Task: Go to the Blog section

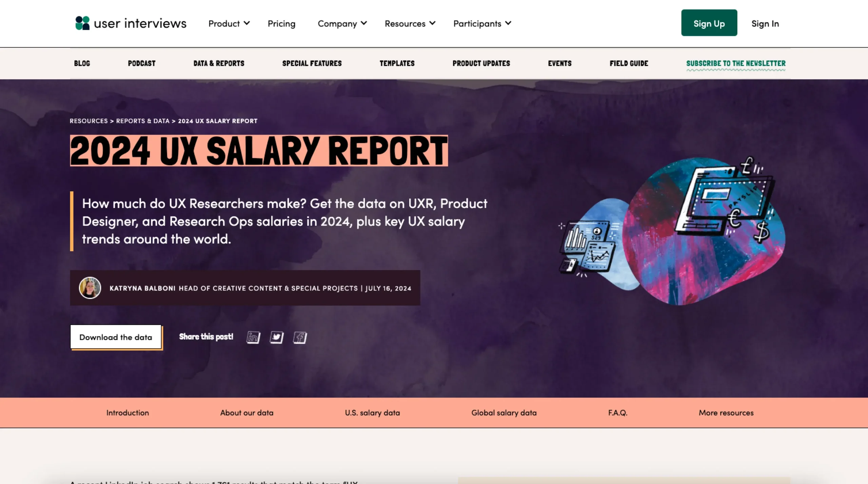Action: click(x=82, y=63)
